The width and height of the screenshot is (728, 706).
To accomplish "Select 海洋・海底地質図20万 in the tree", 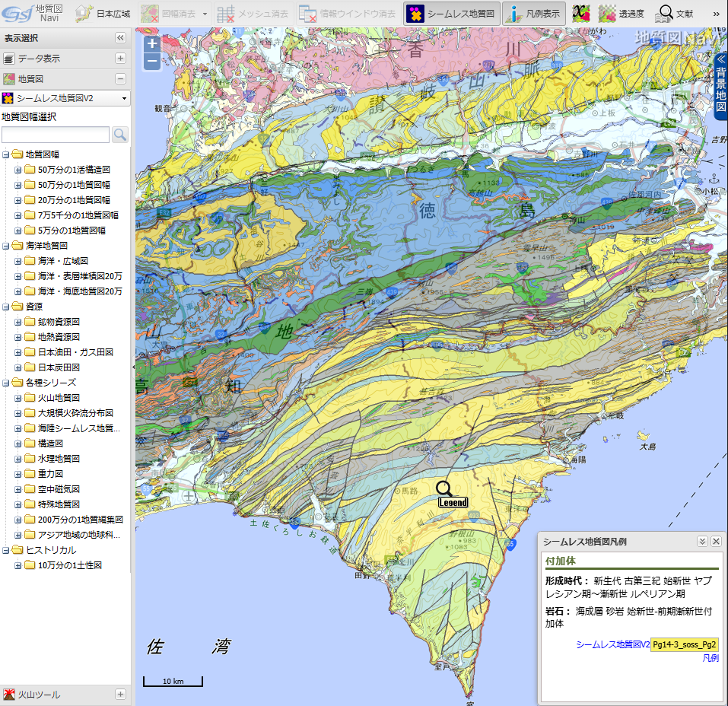I will click(x=80, y=291).
